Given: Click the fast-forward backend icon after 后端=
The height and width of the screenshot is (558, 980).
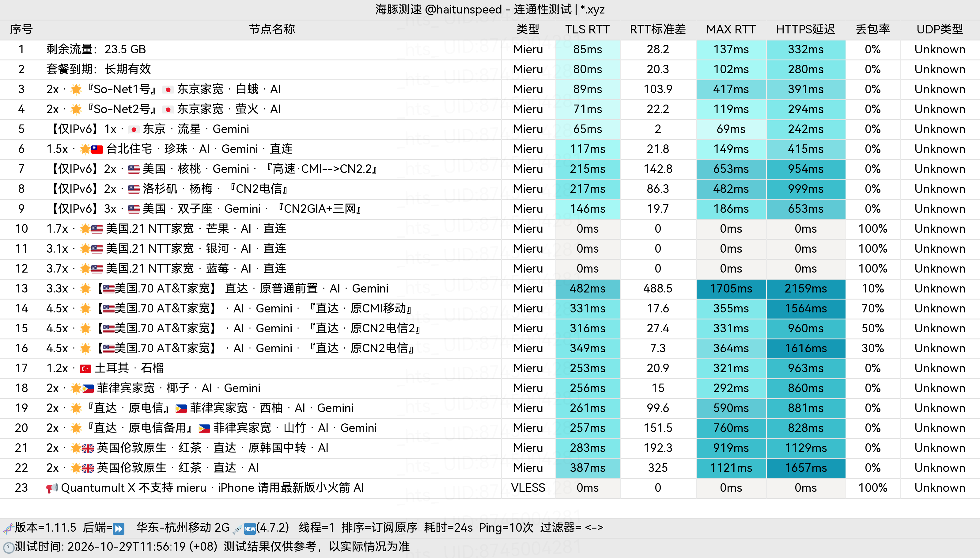Looking at the screenshot, I should (x=119, y=529).
